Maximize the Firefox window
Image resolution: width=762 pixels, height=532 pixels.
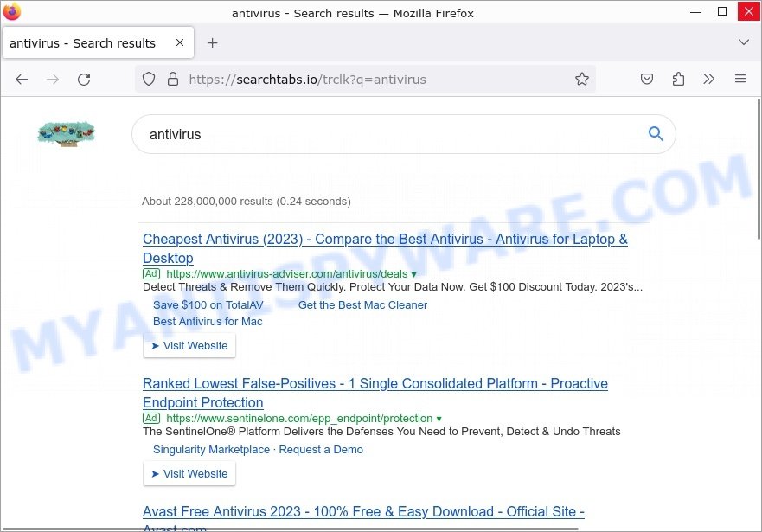coord(722,11)
